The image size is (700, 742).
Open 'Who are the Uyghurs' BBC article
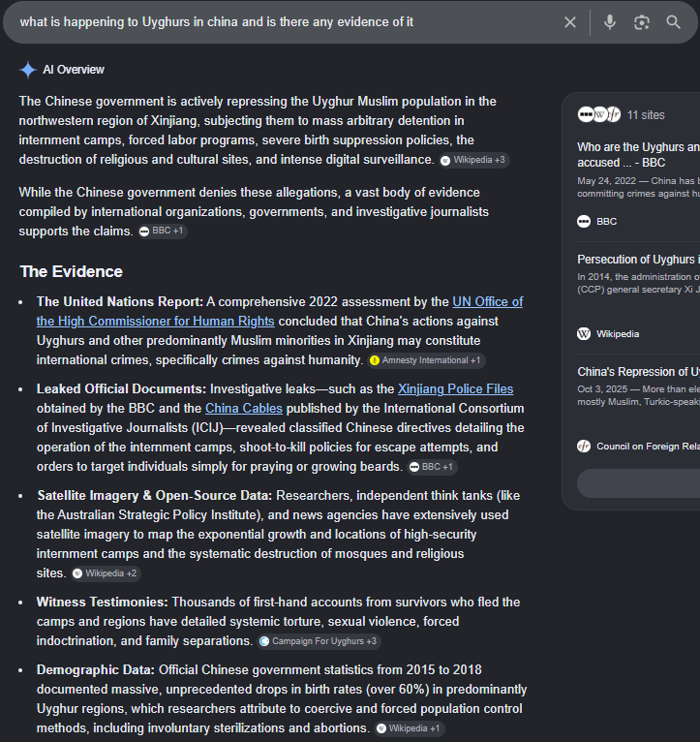coord(638,155)
